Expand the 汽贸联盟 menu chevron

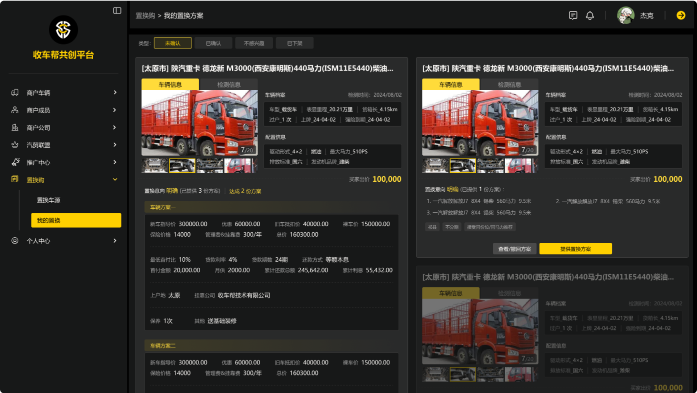[x=115, y=145]
